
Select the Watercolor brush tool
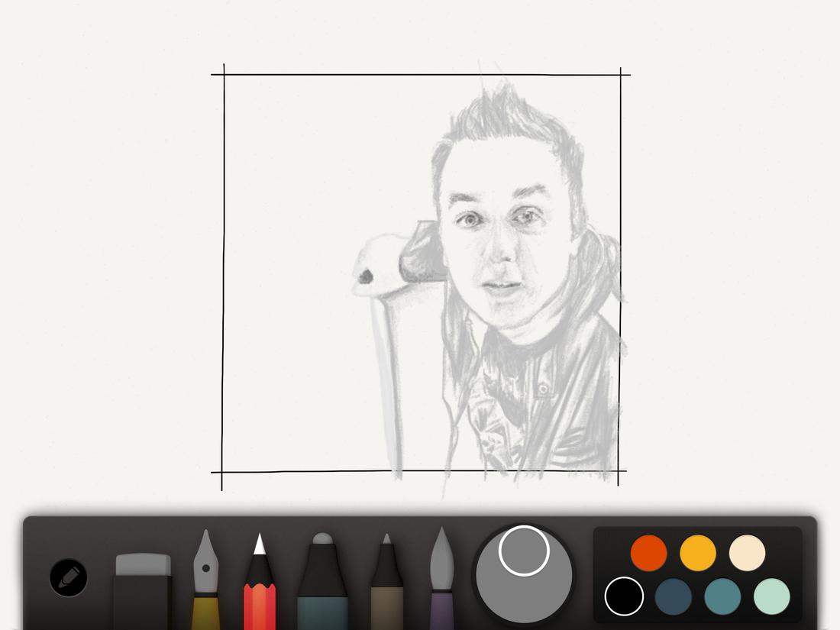point(444,580)
